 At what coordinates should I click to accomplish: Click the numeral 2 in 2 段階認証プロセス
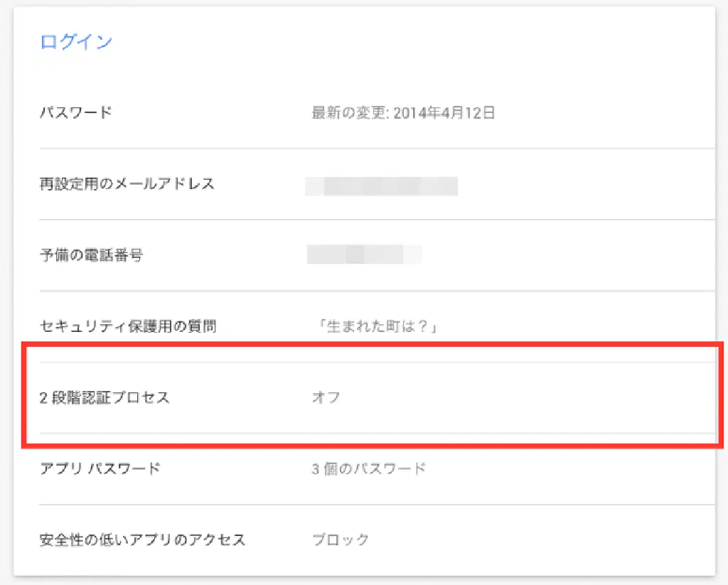click(44, 397)
